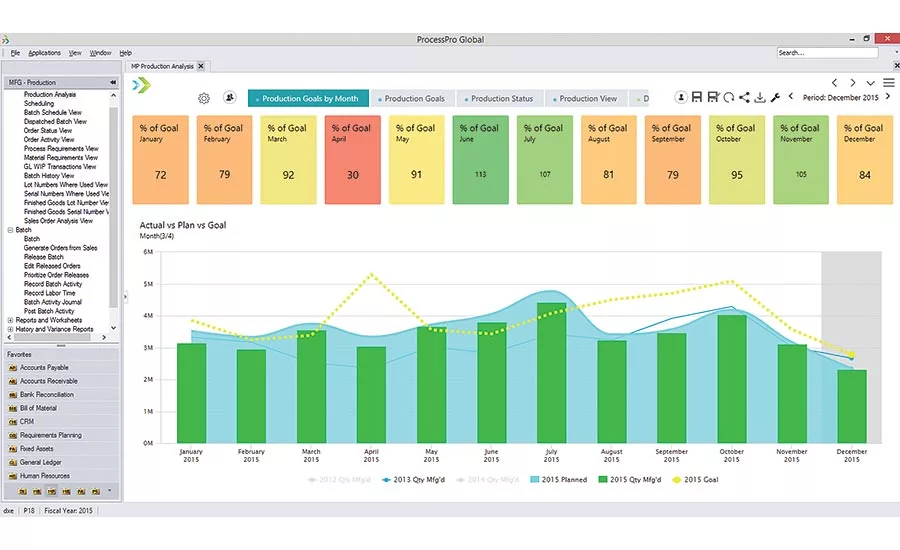Open Bank Reconciliation module
This screenshot has width=900, height=550.
(61, 394)
